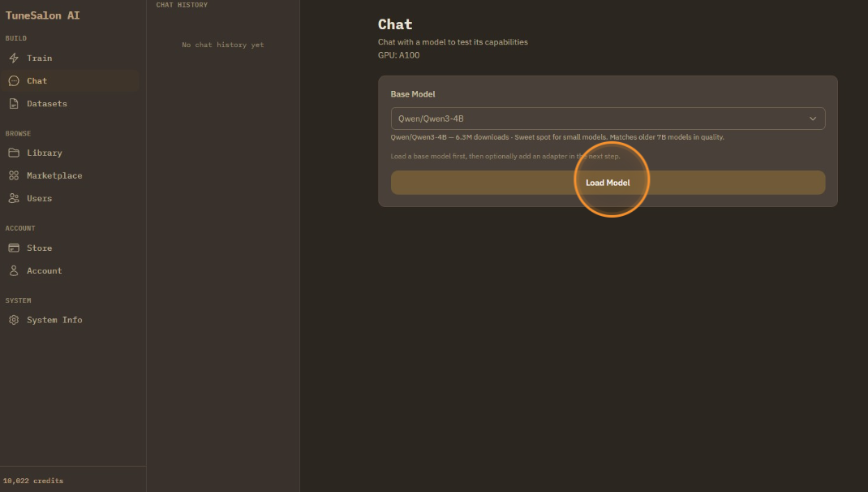Click the Chat History panel header
Image resolution: width=868 pixels, height=492 pixels.
[x=182, y=5]
